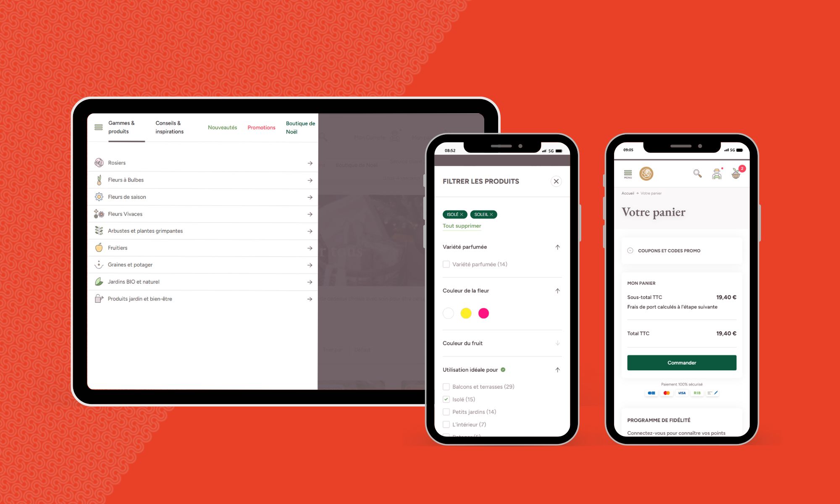Select the Gammes & produits tab
This screenshot has height=504, width=840.
[x=121, y=127]
